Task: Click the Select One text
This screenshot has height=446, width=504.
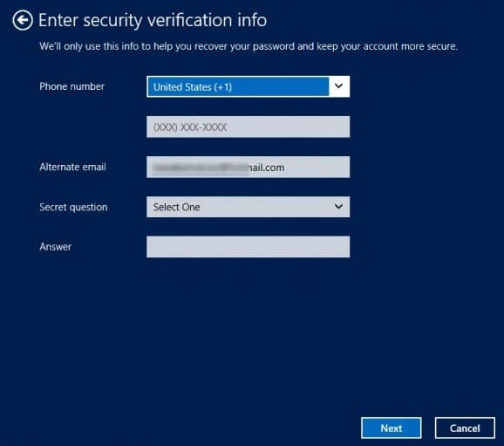Action: (176, 207)
